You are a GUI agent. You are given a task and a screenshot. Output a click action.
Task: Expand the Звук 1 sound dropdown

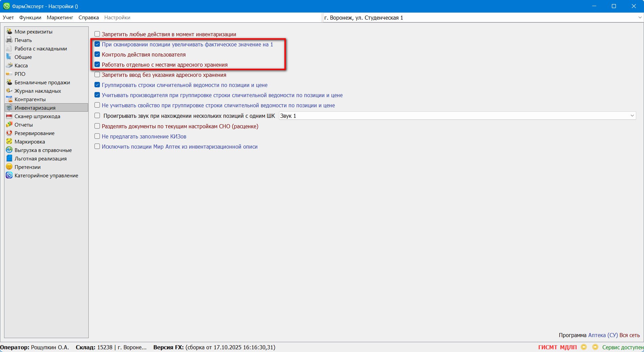(x=632, y=116)
